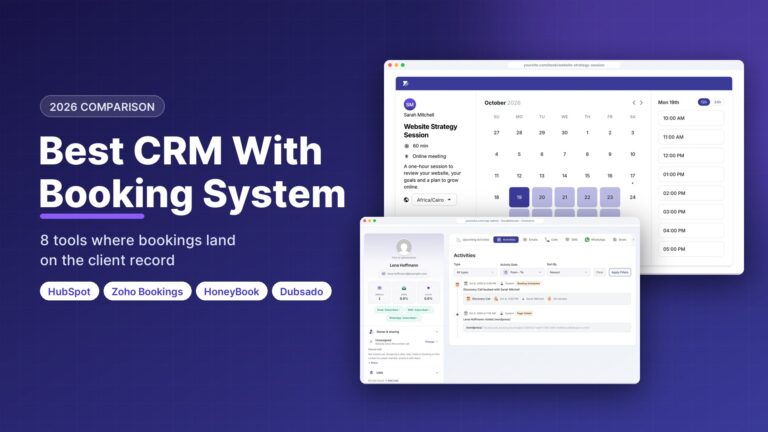Click the Apply Filters button
This screenshot has height=432, width=768.
click(620, 272)
